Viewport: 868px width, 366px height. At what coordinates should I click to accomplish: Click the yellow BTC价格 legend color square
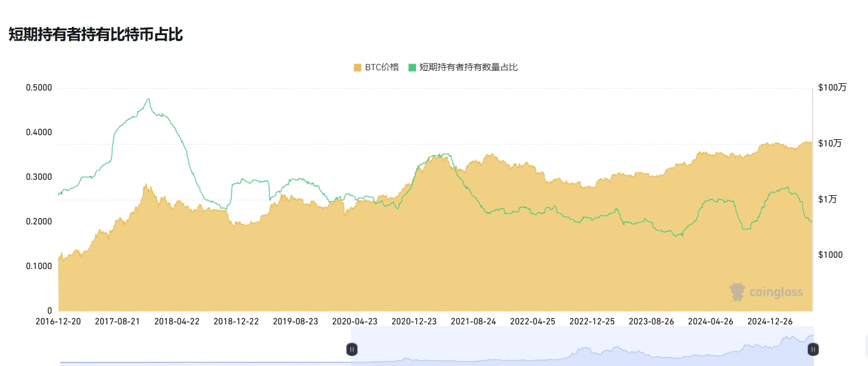point(357,68)
